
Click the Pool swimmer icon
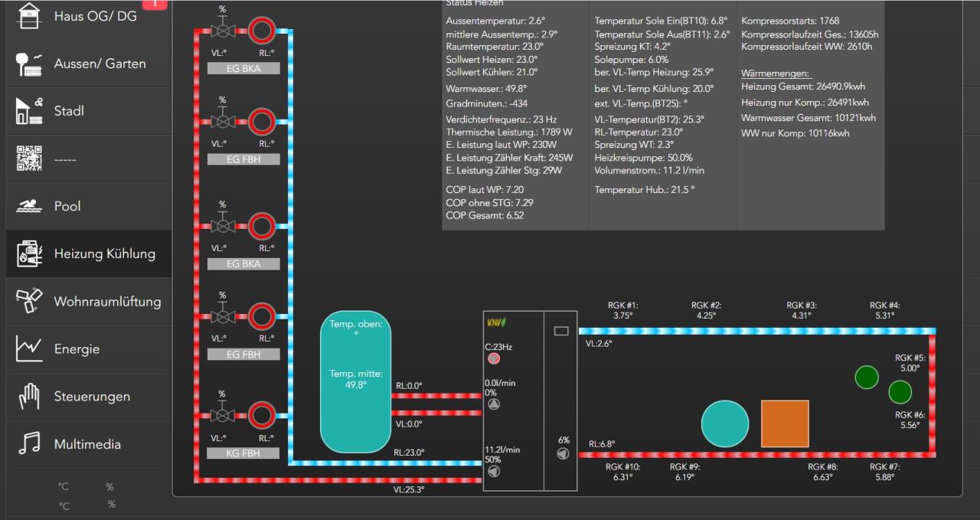29,206
